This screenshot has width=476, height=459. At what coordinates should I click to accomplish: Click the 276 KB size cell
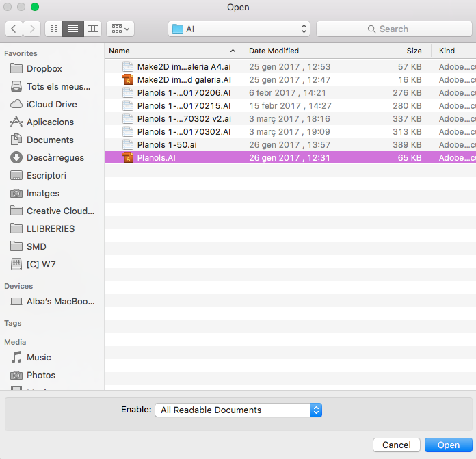coord(407,93)
